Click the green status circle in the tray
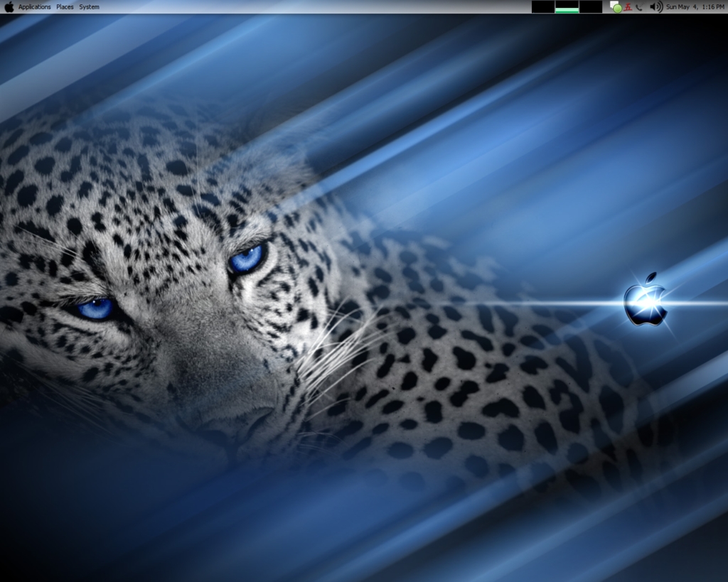Screen dimensions: 728x582 coord(617,8)
